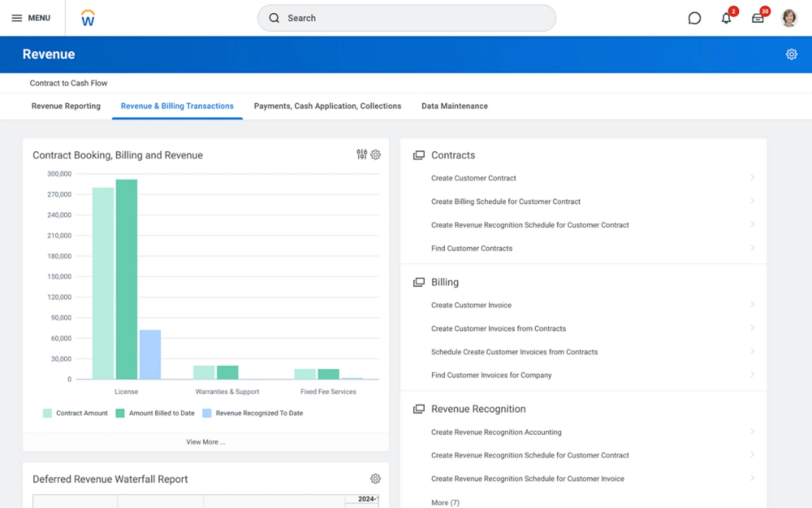812x508 pixels.
Task: Toggle Amount Billed to Date legend series
Action: point(154,413)
